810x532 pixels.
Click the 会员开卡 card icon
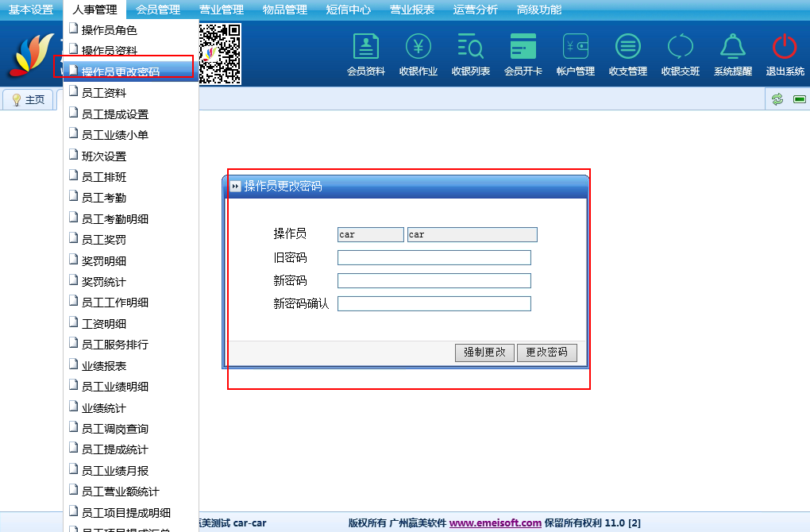523,48
